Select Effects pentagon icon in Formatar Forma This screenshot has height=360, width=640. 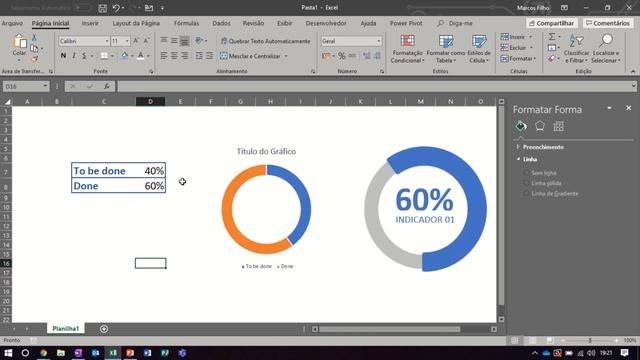pos(540,126)
